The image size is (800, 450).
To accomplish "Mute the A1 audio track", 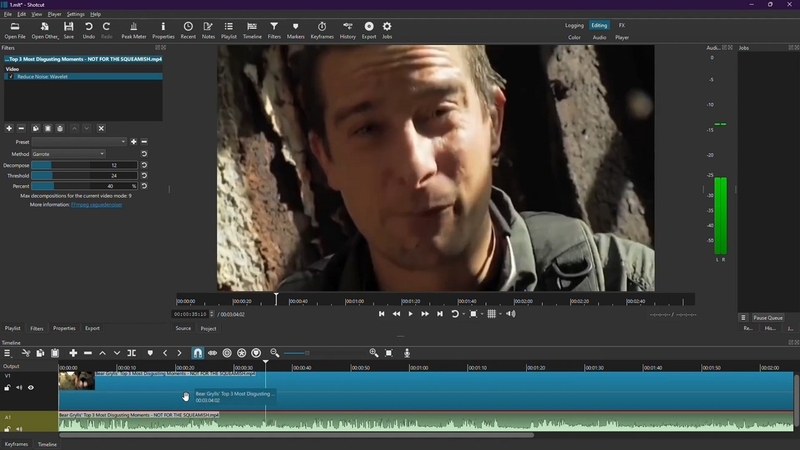I will [x=19, y=429].
